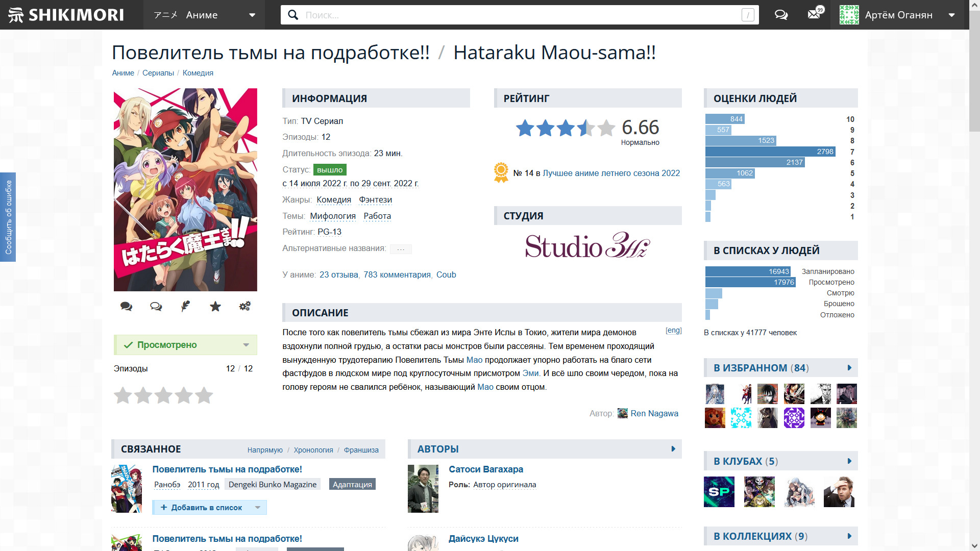
Task: Open the forum chat icon in the header
Action: tap(781, 15)
